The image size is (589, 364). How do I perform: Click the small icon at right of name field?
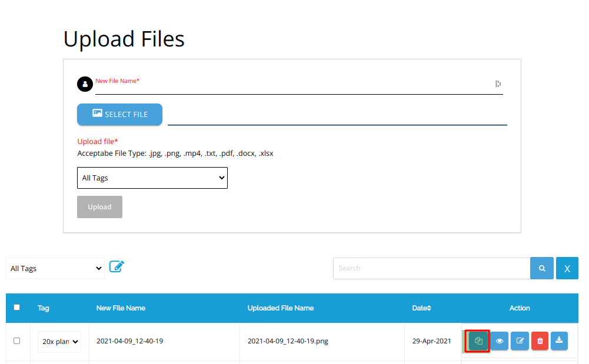coord(498,84)
